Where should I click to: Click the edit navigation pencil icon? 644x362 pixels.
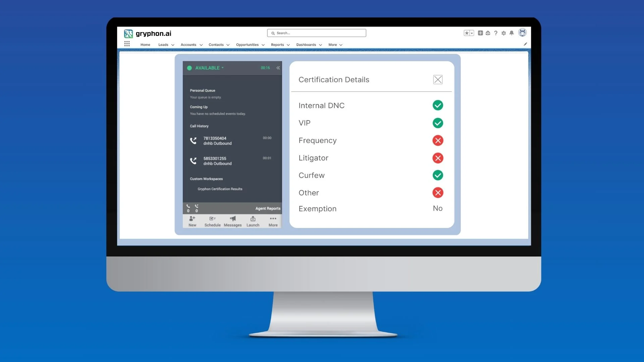point(525,44)
